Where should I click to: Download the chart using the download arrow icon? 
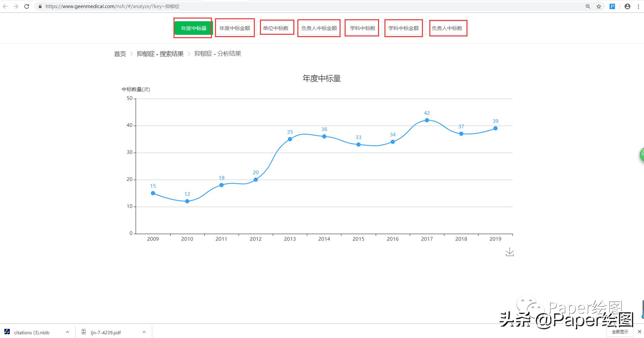pyautogui.click(x=510, y=252)
